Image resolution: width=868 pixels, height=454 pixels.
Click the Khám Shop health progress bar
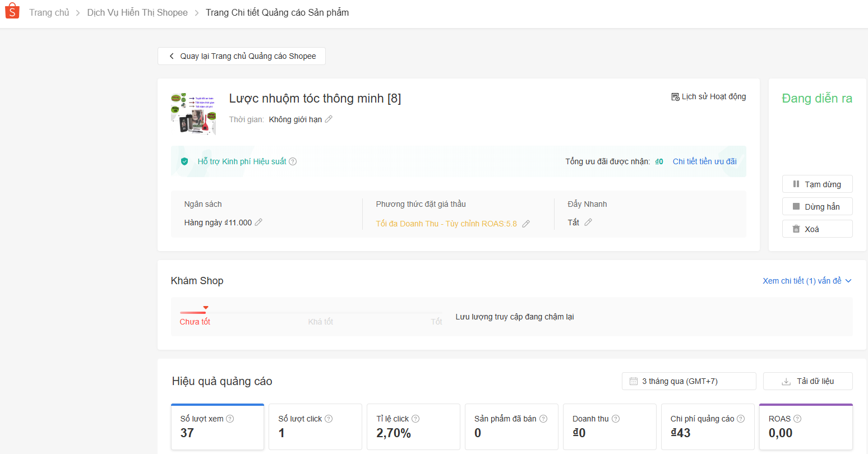(x=311, y=313)
